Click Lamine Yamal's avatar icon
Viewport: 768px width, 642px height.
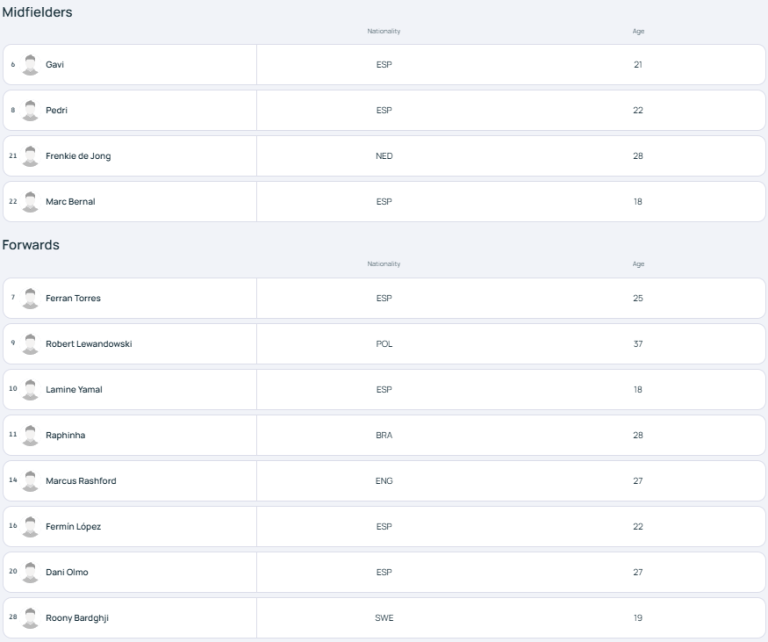click(30, 389)
